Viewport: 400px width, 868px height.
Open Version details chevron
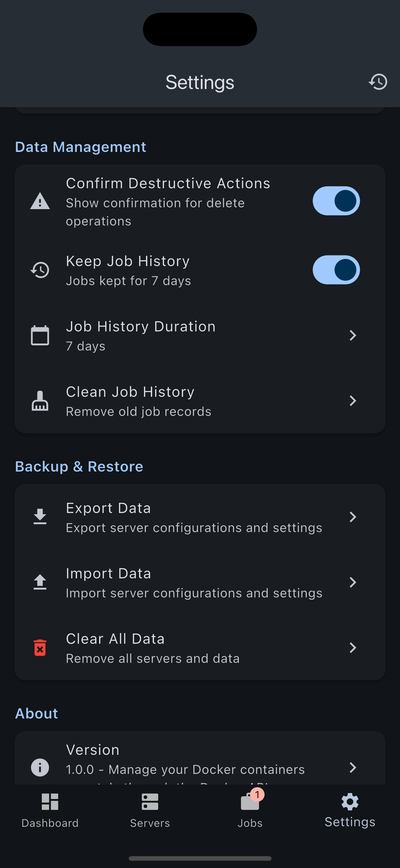pos(353,767)
